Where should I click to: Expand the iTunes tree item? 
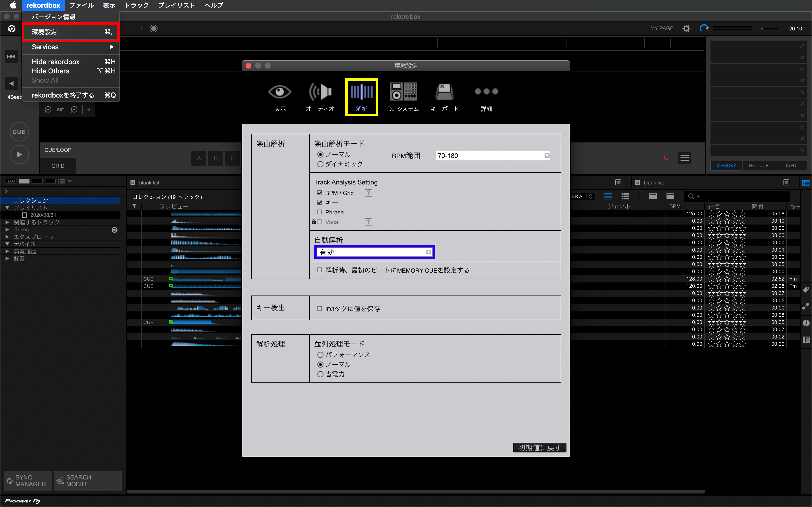pyautogui.click(x=7, y=230)
